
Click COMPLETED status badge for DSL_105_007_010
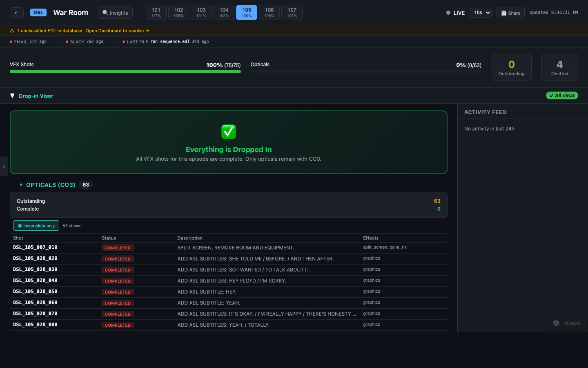tap(118, 248)
